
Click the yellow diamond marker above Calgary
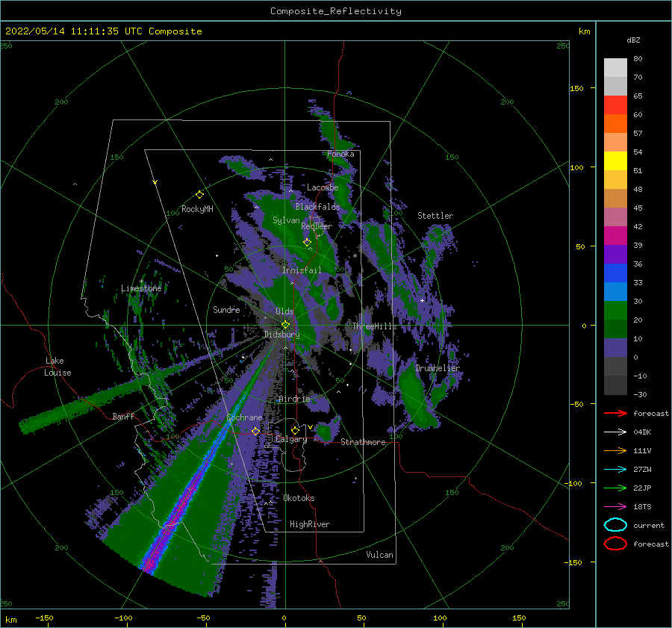point(295,430)
